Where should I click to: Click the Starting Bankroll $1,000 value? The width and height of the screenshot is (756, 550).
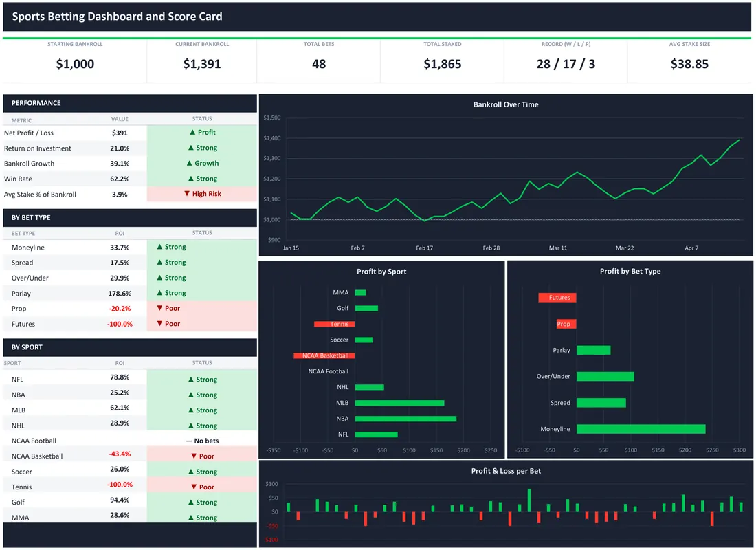click(x=75, y=64)
